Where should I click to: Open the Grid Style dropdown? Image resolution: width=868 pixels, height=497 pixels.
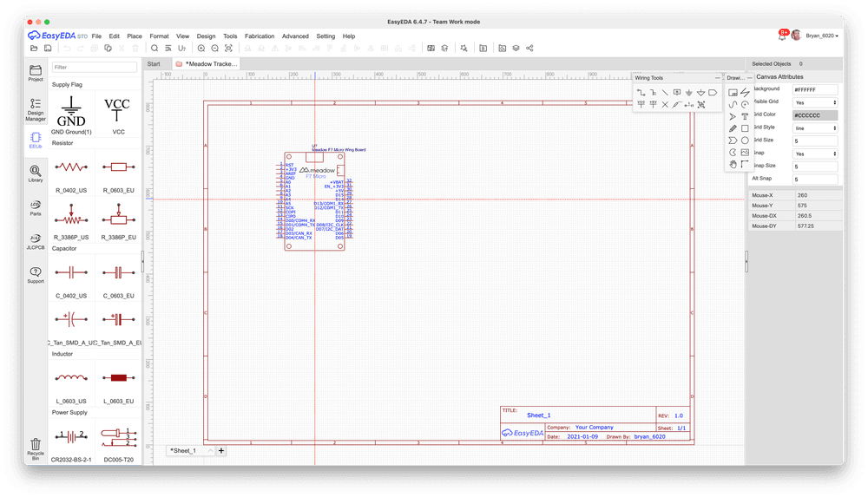point(815,128)
